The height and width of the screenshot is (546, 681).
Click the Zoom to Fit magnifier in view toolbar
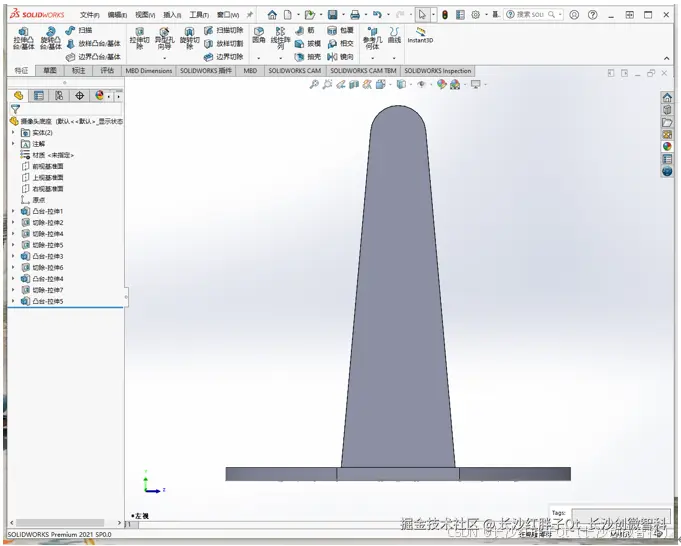(314, 84)
